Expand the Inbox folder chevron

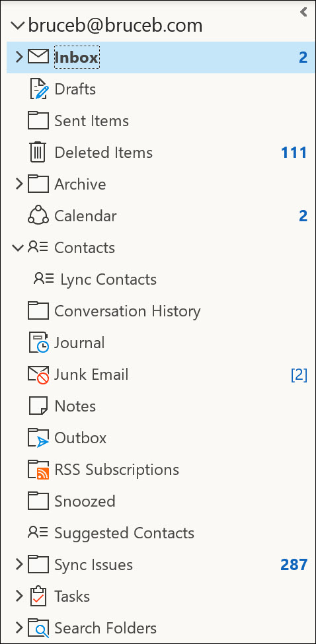coord(19,57)
